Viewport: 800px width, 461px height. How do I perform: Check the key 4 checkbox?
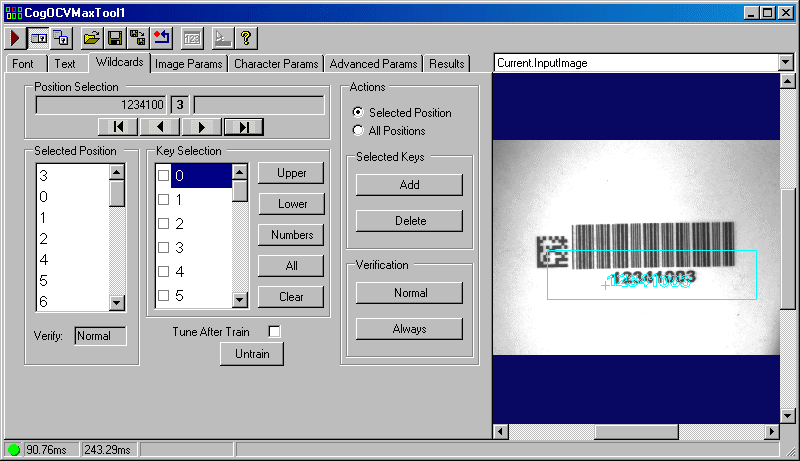click(x=163, y=271)
